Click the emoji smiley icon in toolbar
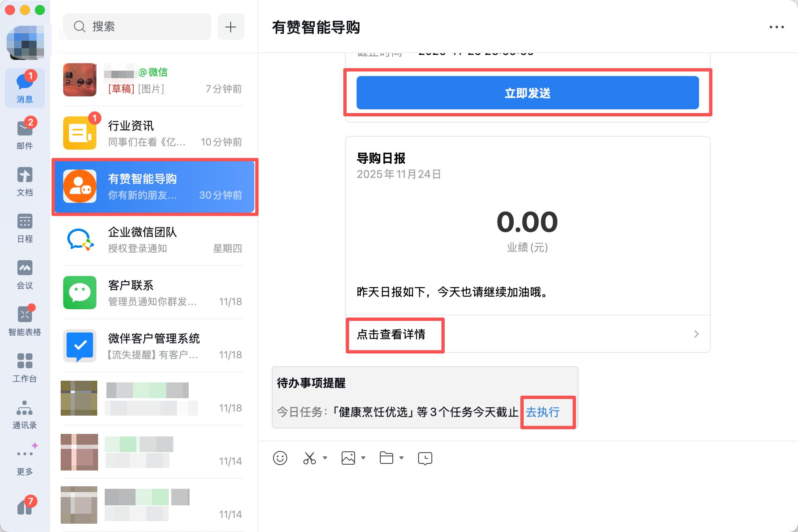The image size is (798, 532). click(280, 458)
